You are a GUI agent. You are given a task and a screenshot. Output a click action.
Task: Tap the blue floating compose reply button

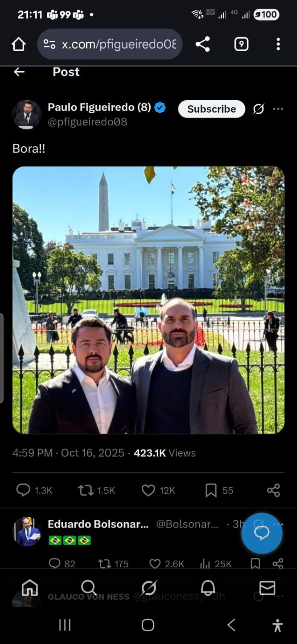tap(262, 533)
